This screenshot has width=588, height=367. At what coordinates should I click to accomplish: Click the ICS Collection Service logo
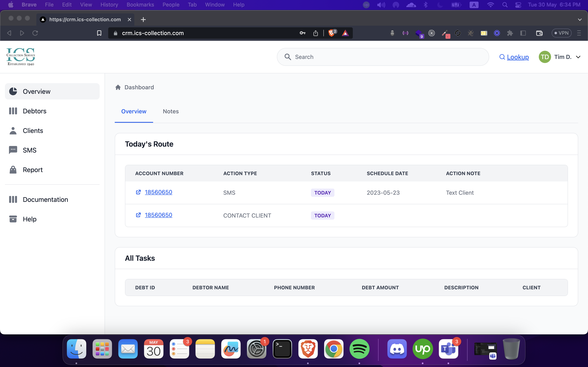coord(21,57)
